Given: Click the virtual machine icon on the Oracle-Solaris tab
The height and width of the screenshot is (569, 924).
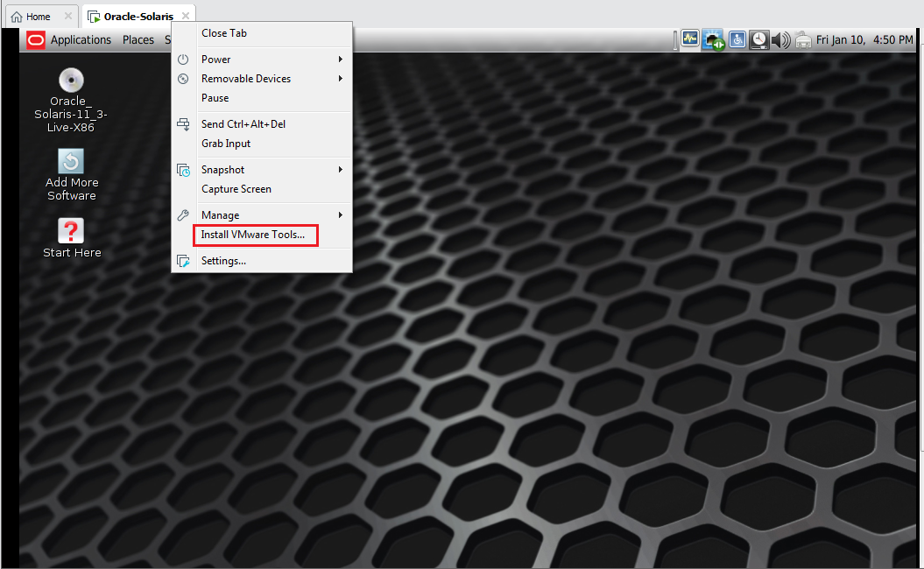Looking at the screenshot, I should point(95,15).
